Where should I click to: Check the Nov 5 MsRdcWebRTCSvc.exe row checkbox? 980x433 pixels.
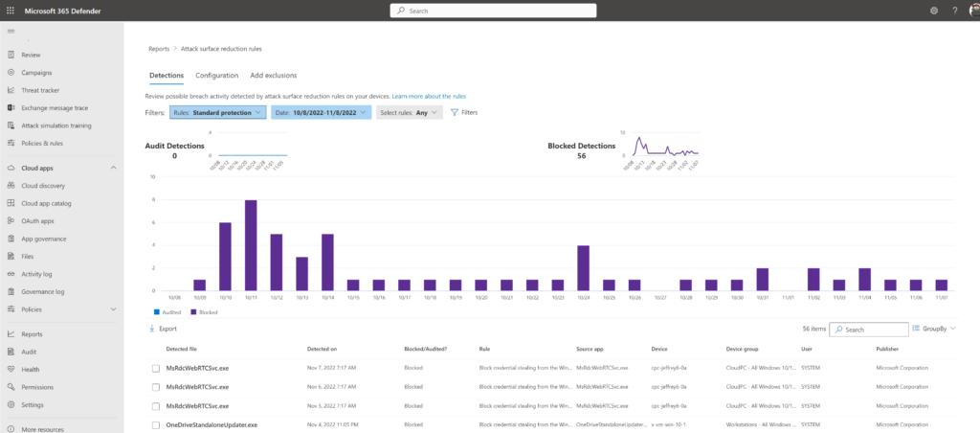(156, 406)
